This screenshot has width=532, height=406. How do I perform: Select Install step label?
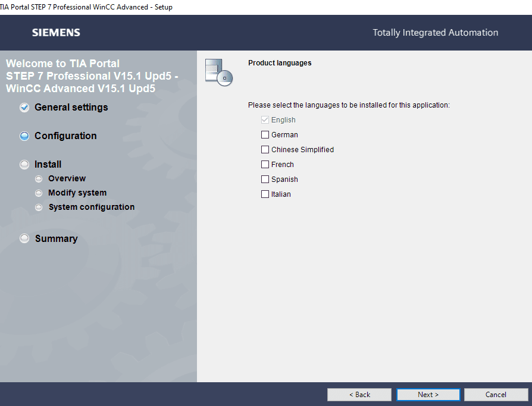pos(48,165)
